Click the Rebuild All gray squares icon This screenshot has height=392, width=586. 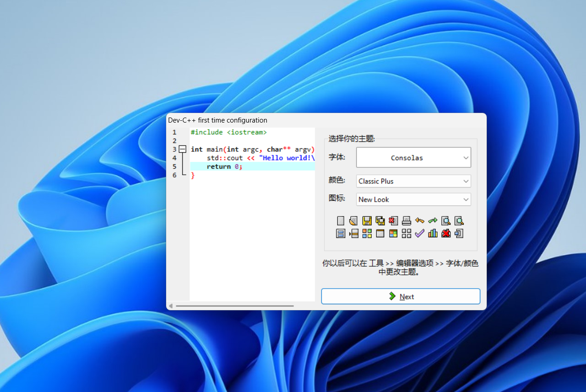pyautogui.click(x=407, y=234)
